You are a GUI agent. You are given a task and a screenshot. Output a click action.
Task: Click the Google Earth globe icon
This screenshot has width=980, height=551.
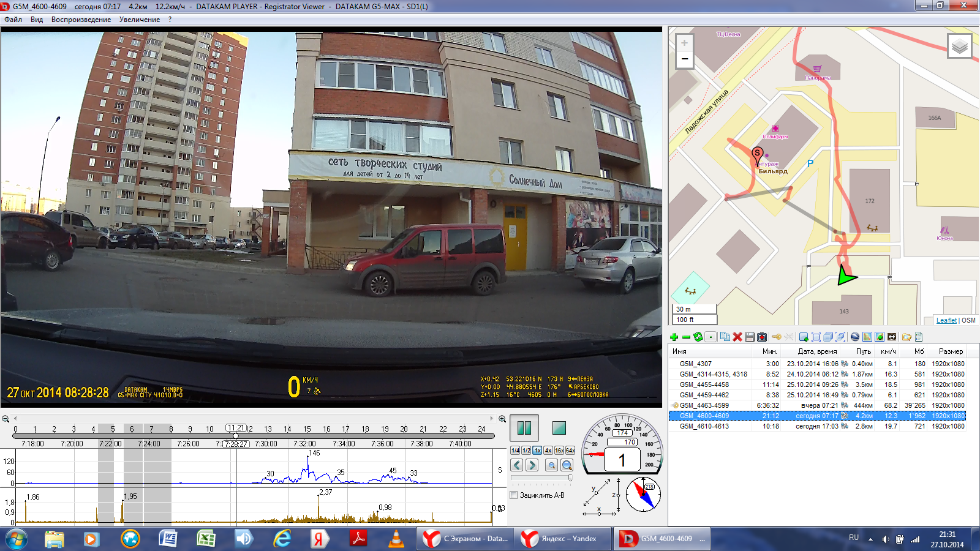(855, 337)
